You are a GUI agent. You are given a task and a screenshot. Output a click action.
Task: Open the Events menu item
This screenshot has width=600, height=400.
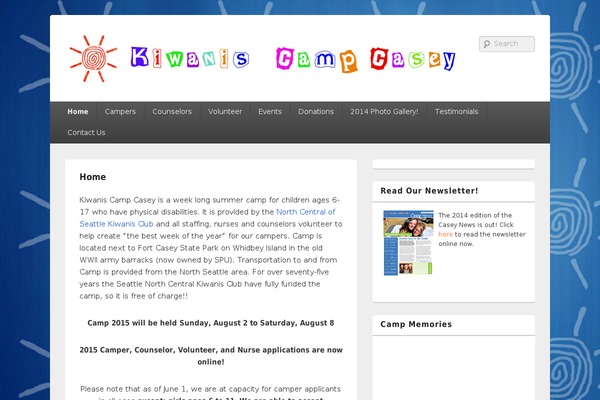[x=270, y=111]
